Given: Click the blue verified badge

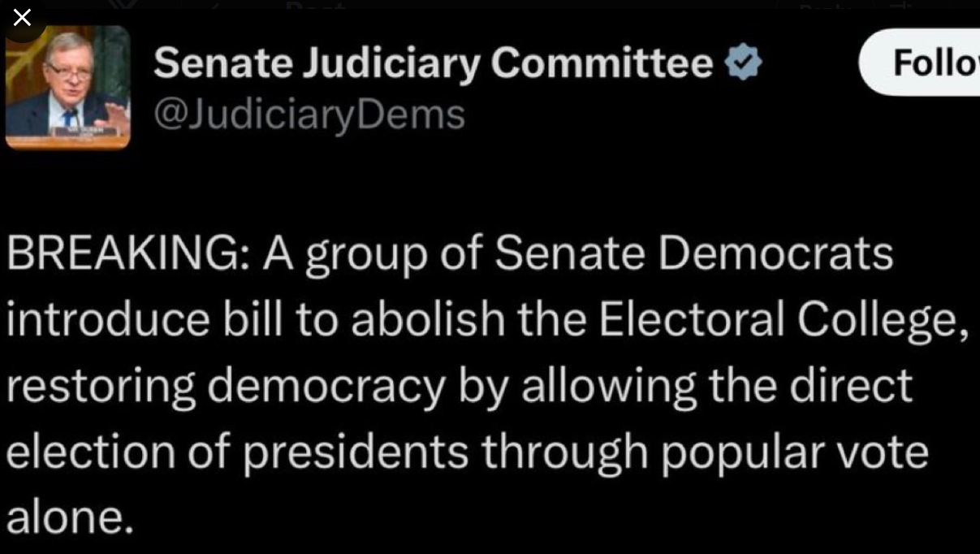Looking at the screenshot, I should coord(743,63).
